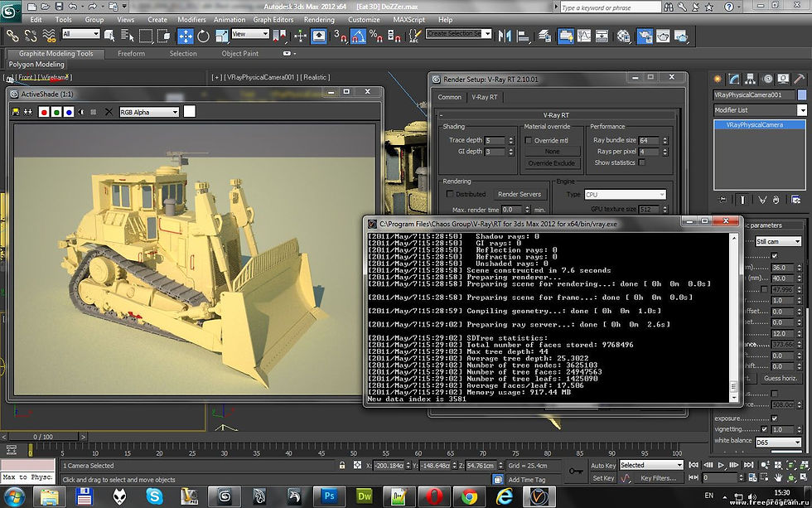Toggle the vignetting checkbox
812x508 pixels.
pyautogui.click(x=764, y=428)
